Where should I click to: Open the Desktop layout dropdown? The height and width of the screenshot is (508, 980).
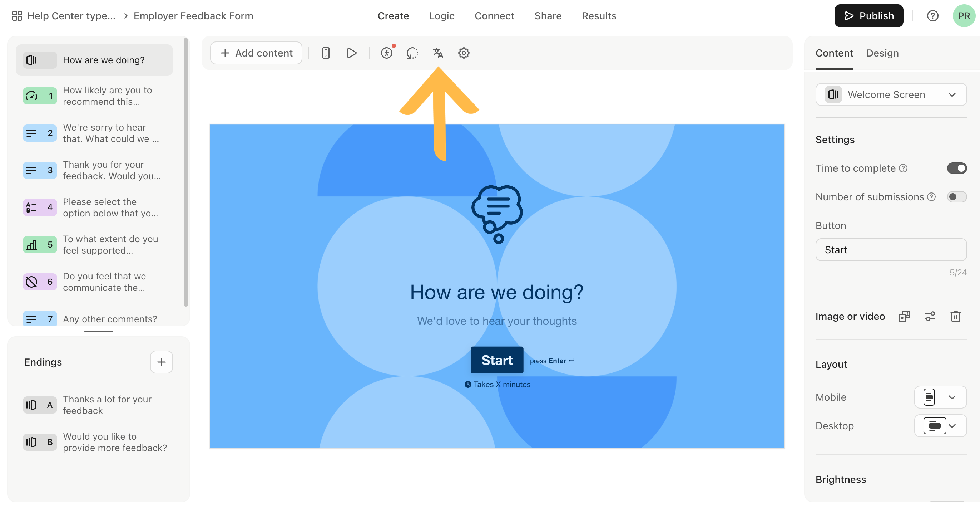940,426
